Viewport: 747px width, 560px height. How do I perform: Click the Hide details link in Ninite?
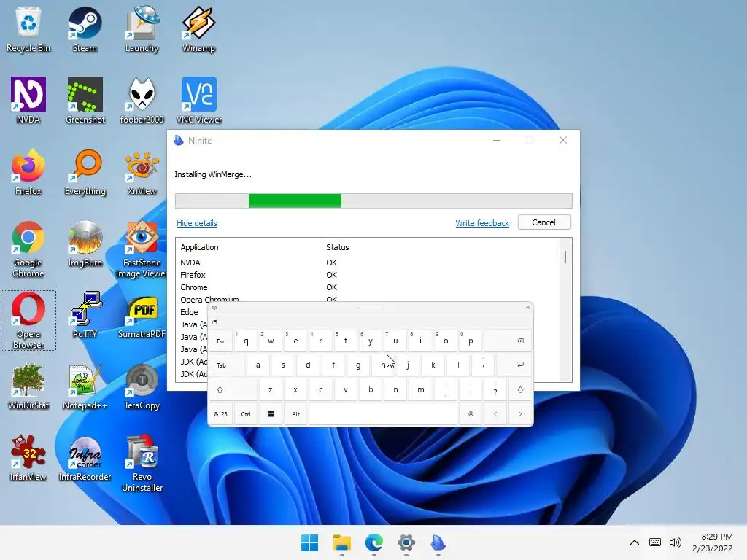(197, 223)
